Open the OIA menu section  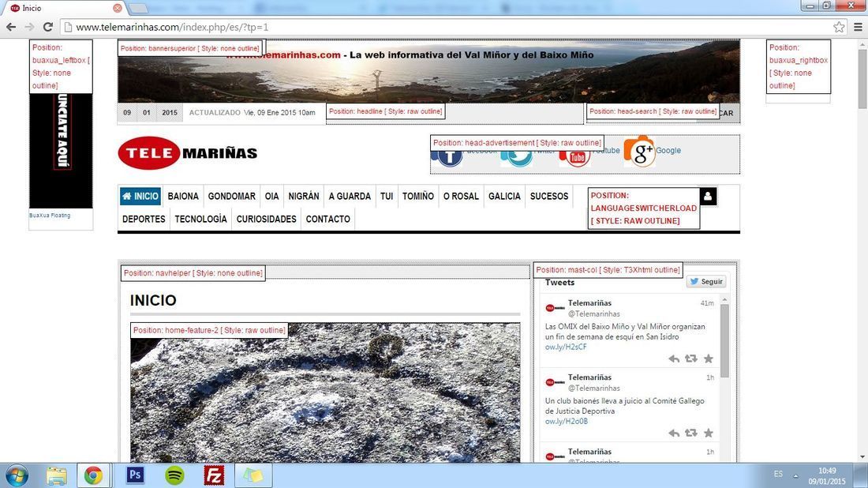pyautogui.click(x=271, y=196)
